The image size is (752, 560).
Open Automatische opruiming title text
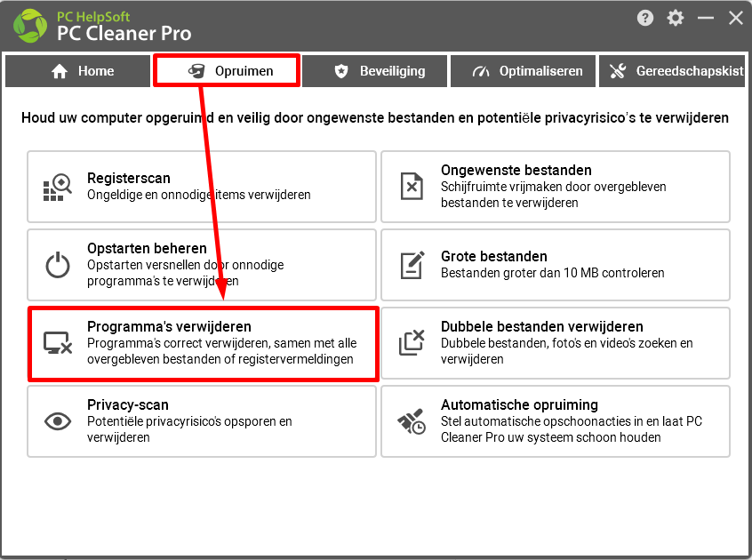click(519, 405)
